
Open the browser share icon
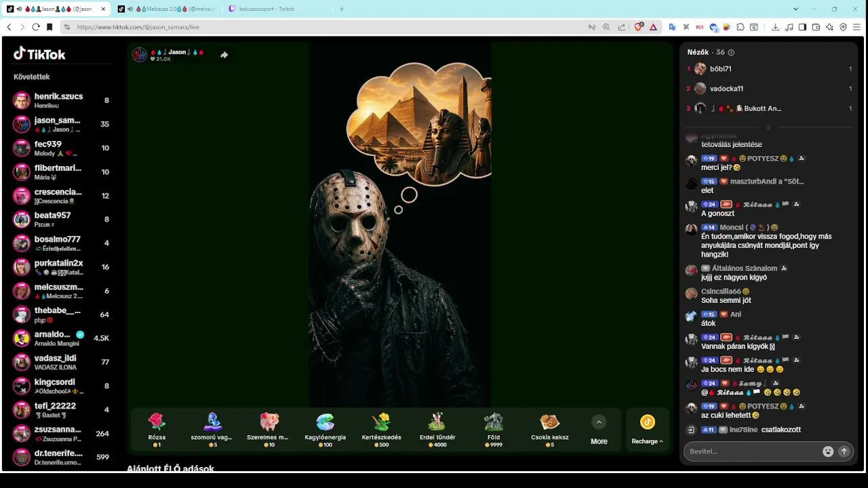click(622, 27)
